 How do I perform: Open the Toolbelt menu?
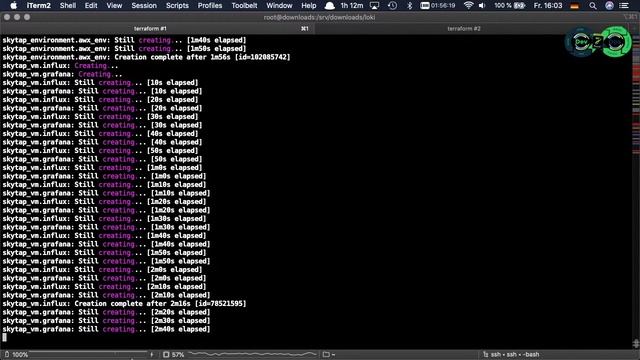coord(244,6)
